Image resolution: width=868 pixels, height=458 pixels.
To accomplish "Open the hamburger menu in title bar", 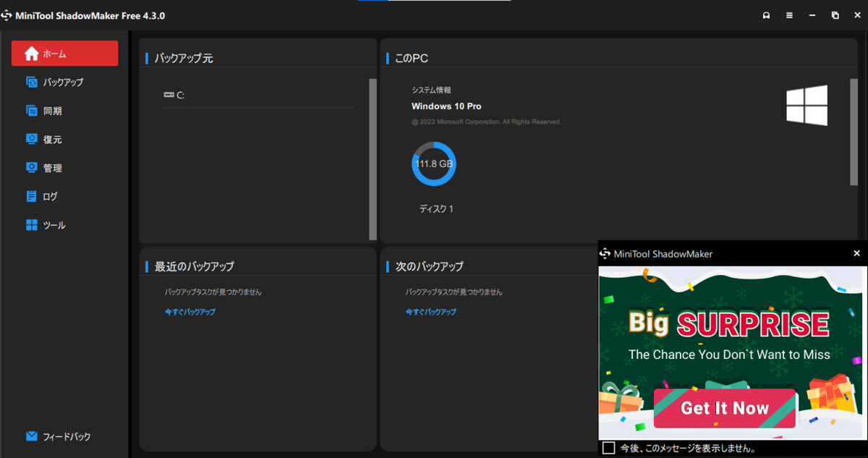I will (x=789, y=15).
